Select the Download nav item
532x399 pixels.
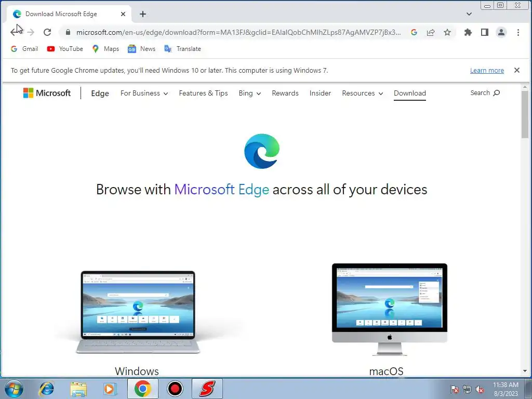pyautogui.click(x=409, y=94)
